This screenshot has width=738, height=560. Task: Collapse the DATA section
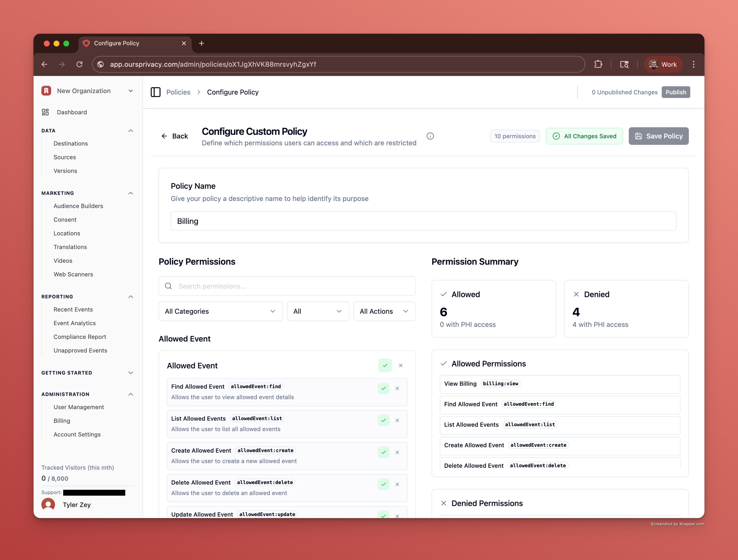coord(131,131)
